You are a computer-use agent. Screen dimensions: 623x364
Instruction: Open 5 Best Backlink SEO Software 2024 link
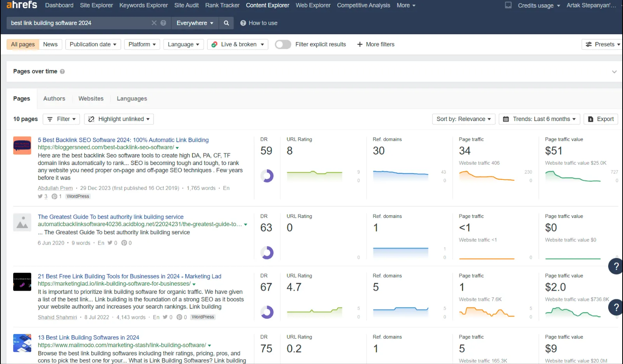click(x=123, y=140)
